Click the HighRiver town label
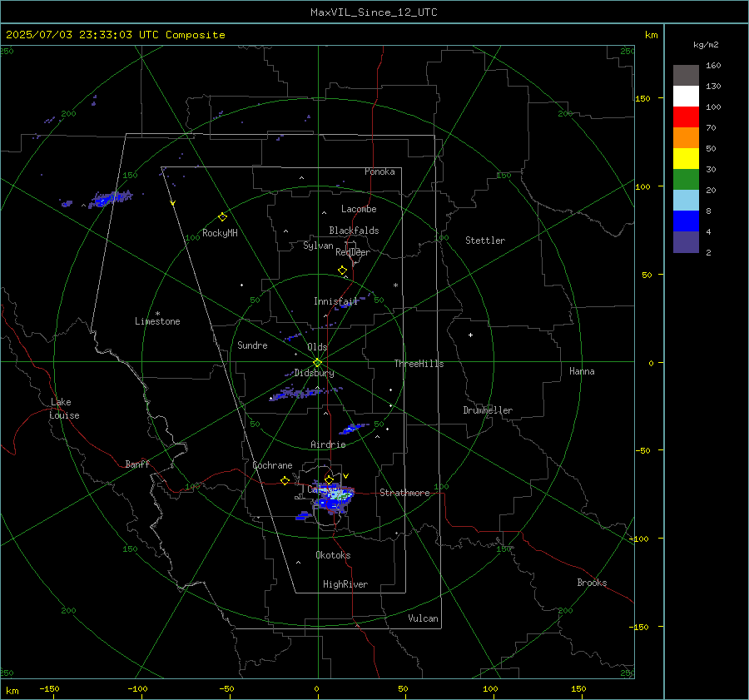749x700 pixels. click(345, 584)
